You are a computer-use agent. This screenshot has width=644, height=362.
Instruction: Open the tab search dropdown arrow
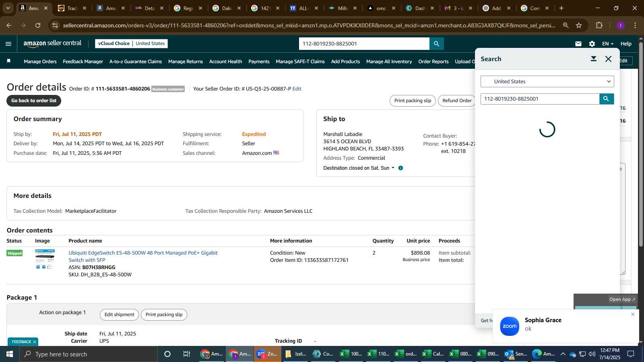(x=8, y=8)
